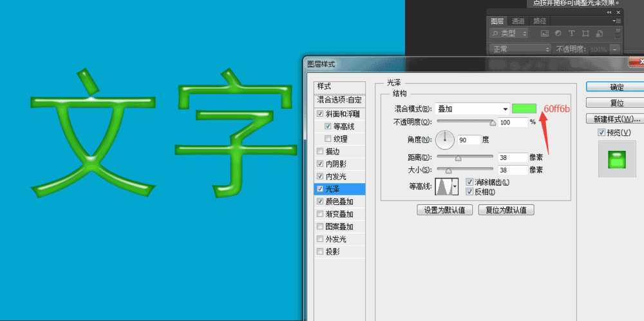Open the Layers panel flyout menu
644x321 pixels.
point(618,21)
